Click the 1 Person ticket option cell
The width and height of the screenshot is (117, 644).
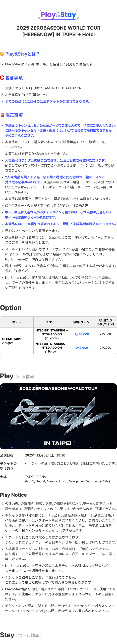(52, 348)
